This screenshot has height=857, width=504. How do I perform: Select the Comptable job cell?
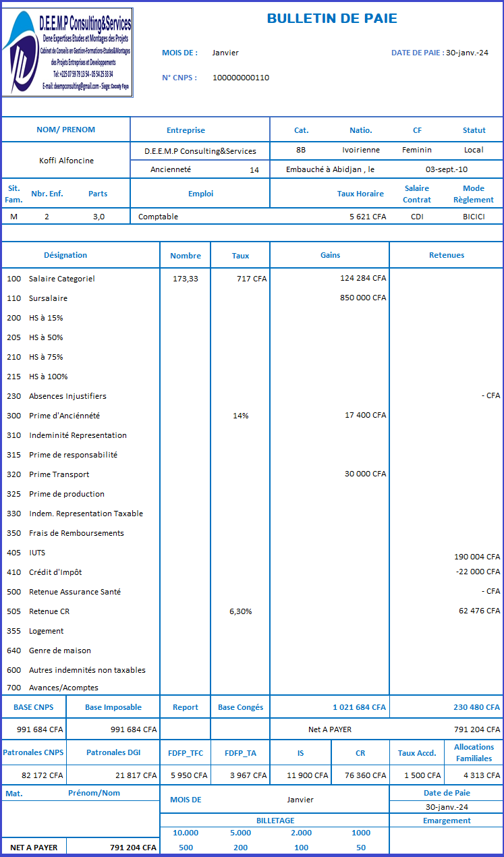click(x=159, y=217)
